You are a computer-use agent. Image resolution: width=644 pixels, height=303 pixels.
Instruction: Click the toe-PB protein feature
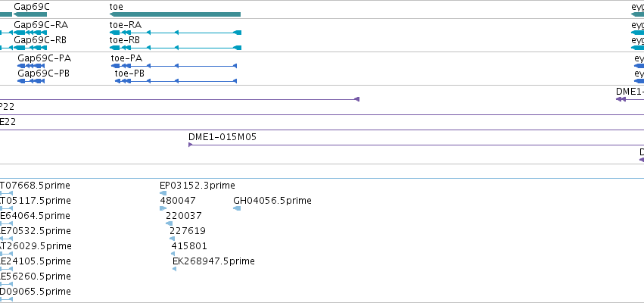(176, 81)
